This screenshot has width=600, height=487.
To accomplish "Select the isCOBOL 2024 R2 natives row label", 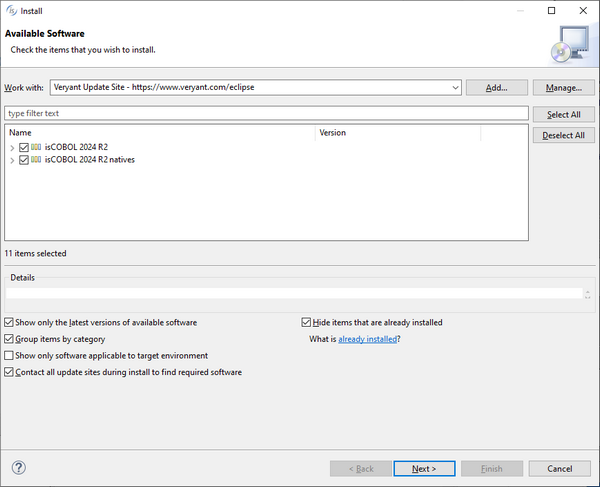I will coord(90,160).
